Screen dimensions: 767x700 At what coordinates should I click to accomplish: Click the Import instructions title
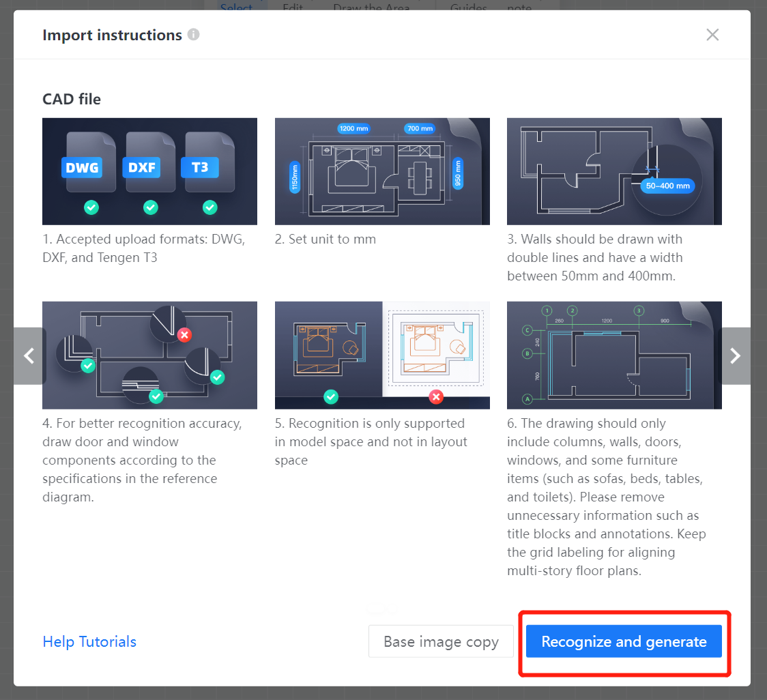pyautogui.click(x=112, y=35)
